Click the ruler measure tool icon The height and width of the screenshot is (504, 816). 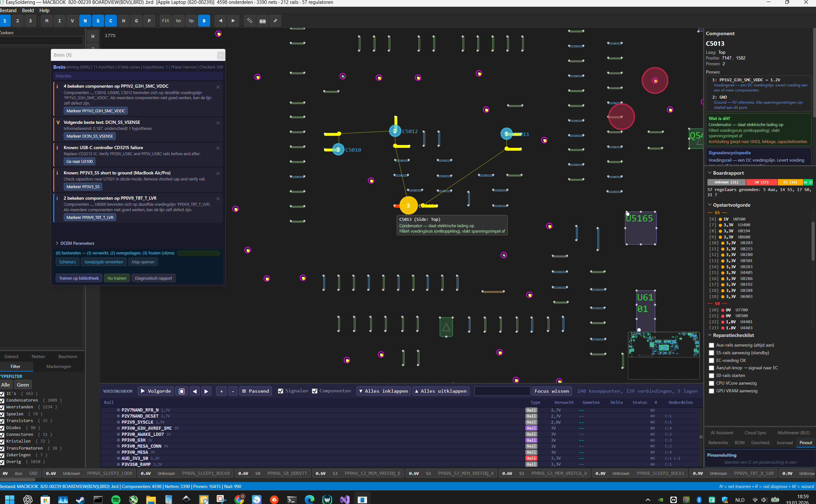click(249, 21)
